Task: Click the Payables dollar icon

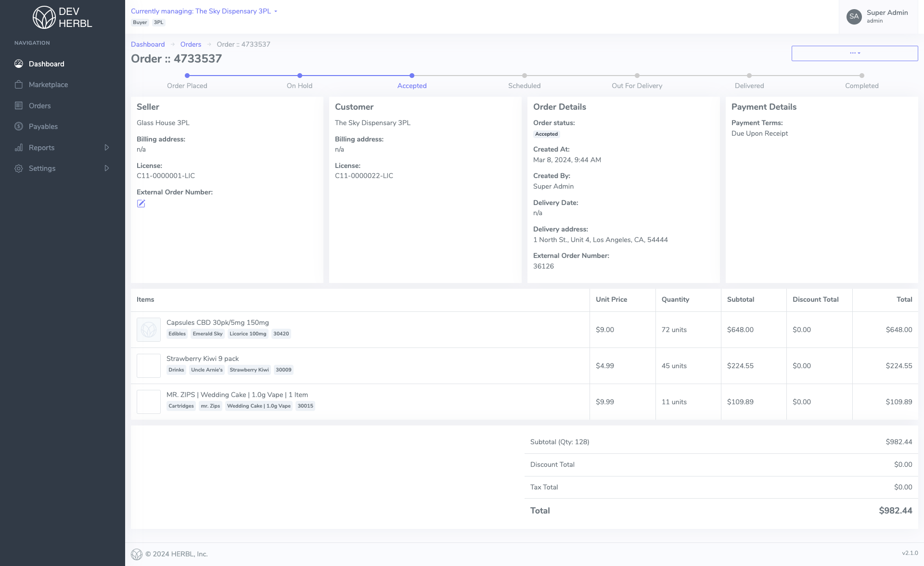Action: (x=19, y=127)
